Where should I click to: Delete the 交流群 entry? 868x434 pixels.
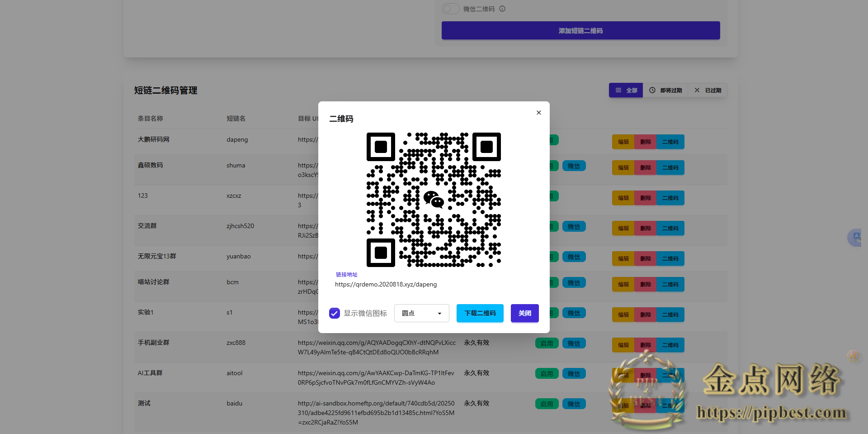pos(645,228)
